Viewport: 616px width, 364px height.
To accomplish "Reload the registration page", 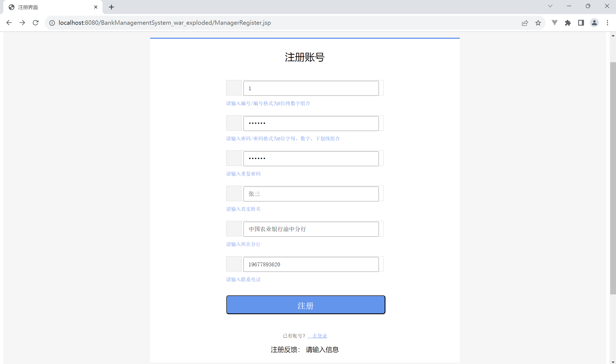I will tap(35, 23).
